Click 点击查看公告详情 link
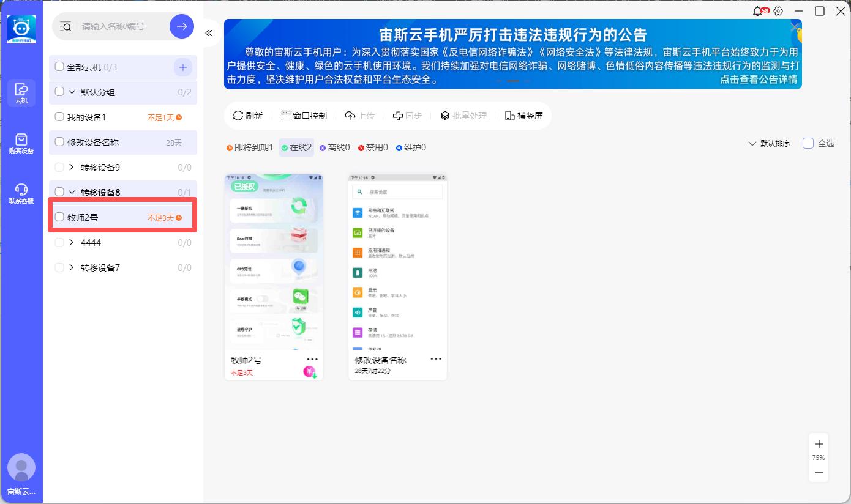The image size is (851, 504). click(x=759, y=79)
